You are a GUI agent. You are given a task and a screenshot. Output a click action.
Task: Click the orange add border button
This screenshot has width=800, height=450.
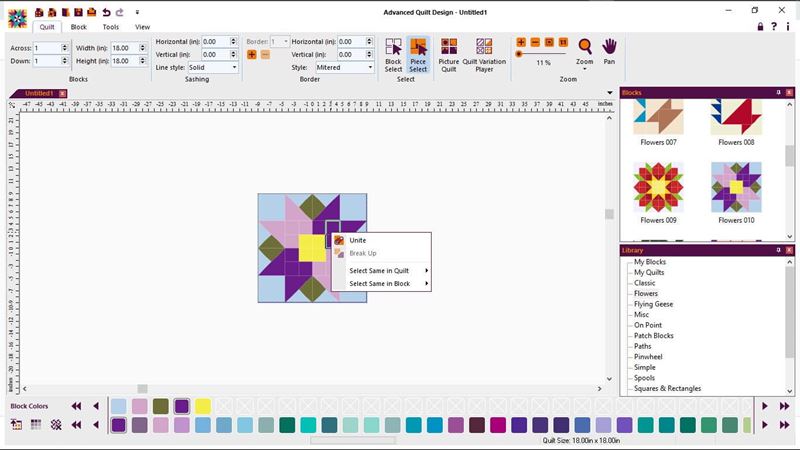click(x=252, y=54)
